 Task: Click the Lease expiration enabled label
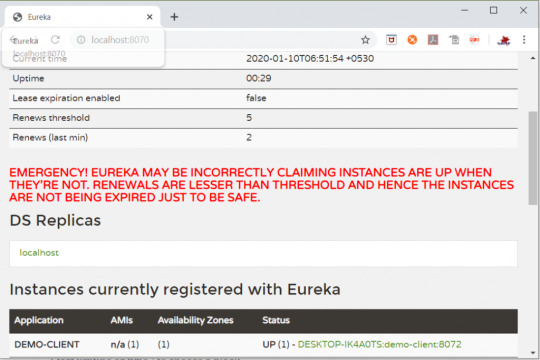pyautogui.click(x=66, y=98)
